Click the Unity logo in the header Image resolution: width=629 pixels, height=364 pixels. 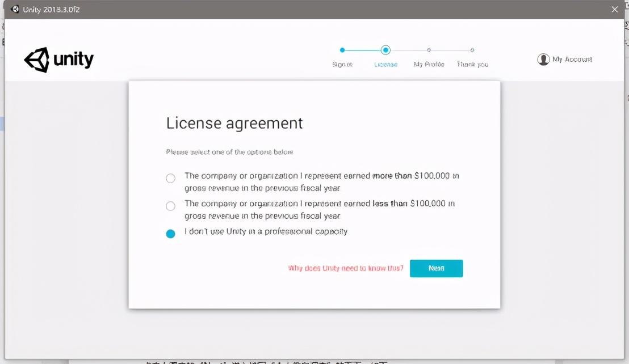(59, 60)
